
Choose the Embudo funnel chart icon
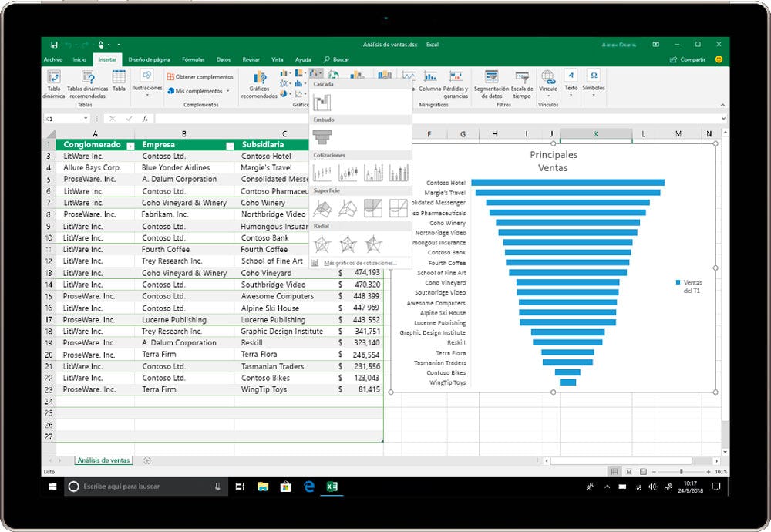pos(322,137)
